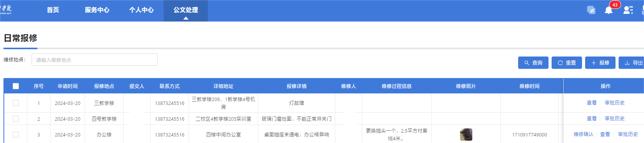Check the row 2 四号教学楼 checkbox
The height and width of the screenshot is (143, 644).
16,119
